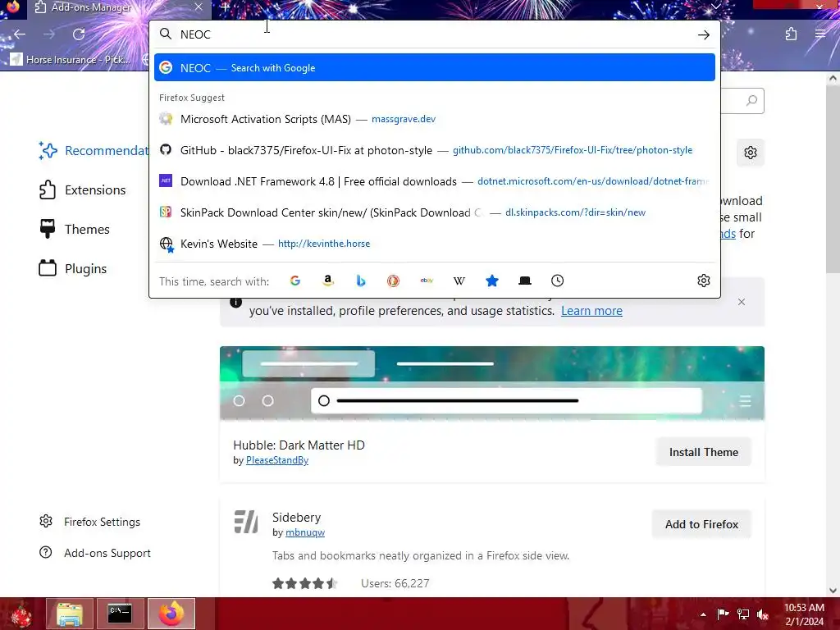The image size is (840, 630).
Task: Open Microsoft Activation Scripts (MAS) suggestion
Action: (435, 119)
